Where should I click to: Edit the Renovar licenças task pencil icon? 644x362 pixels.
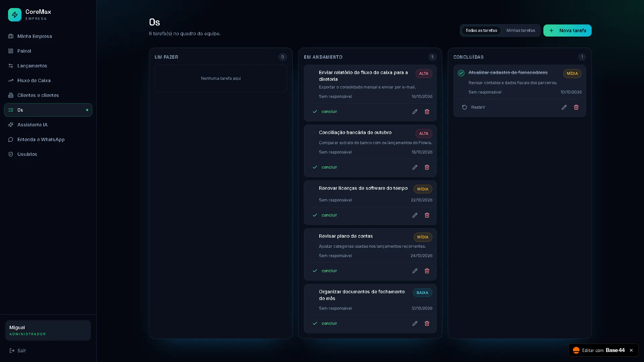(x=415, y=215)
